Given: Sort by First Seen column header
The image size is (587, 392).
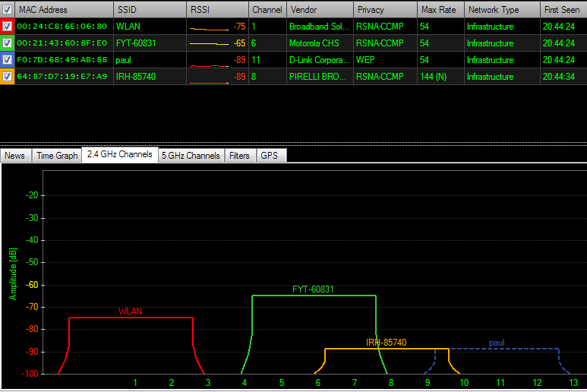Looking at the screenshot, I should [562, 10].
